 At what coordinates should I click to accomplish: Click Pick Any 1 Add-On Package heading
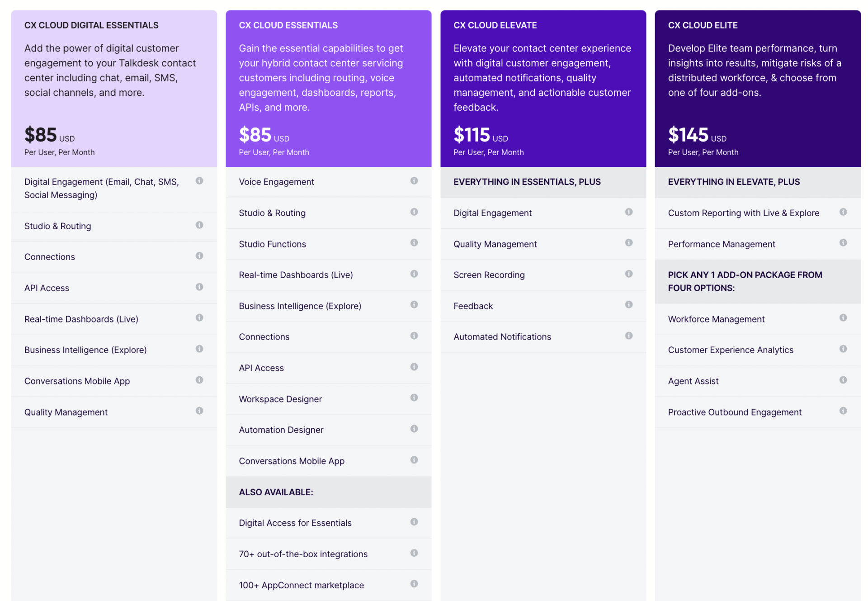point(745,281)
